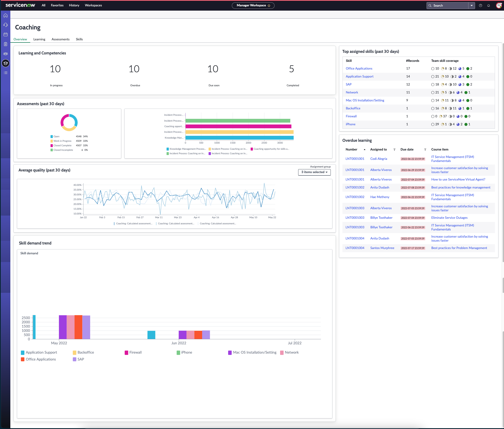Open the notifications bell icon
Screen dimensions: 504x429
click(489, 6)
